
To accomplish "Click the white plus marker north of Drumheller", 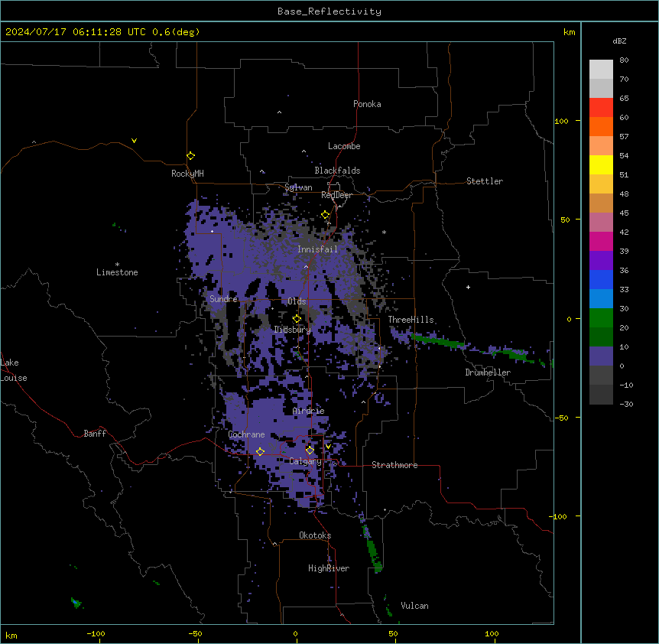I will tap(468, 287).
